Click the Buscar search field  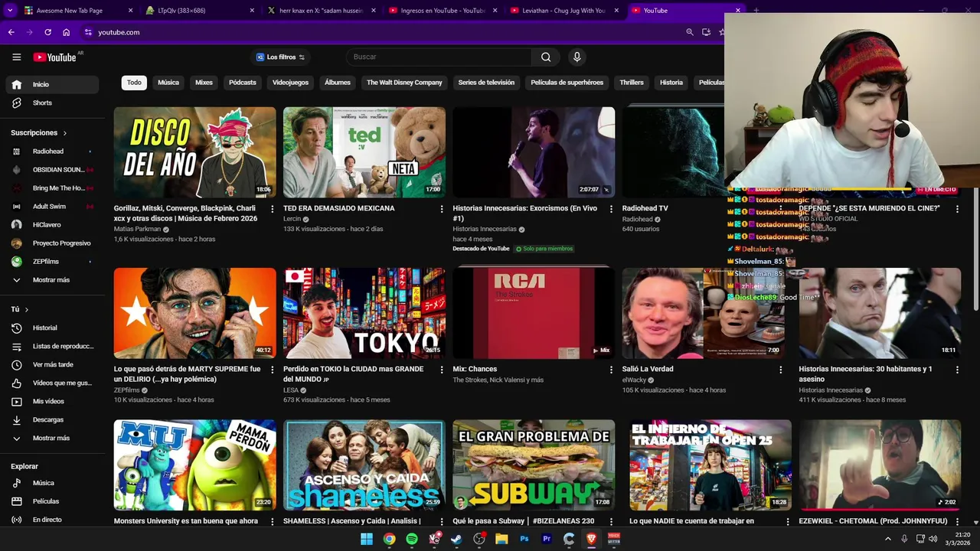[x=439, y=57]
